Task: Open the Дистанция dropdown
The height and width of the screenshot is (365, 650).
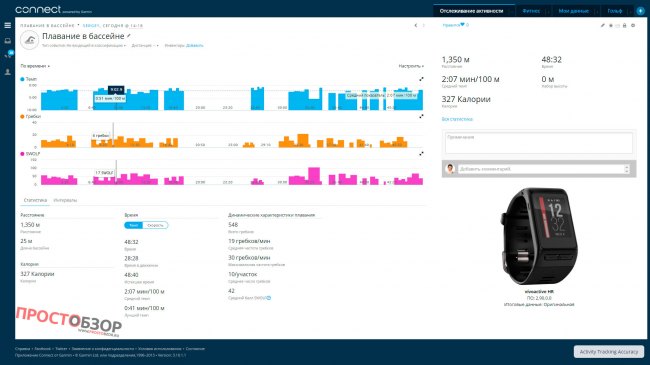Action: [145, 46]
